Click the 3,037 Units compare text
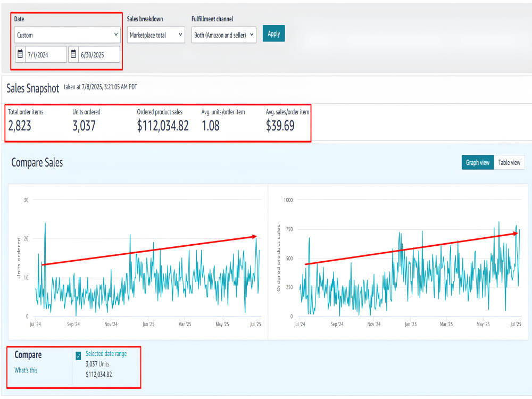532x399 pixels. pos(97,364)
